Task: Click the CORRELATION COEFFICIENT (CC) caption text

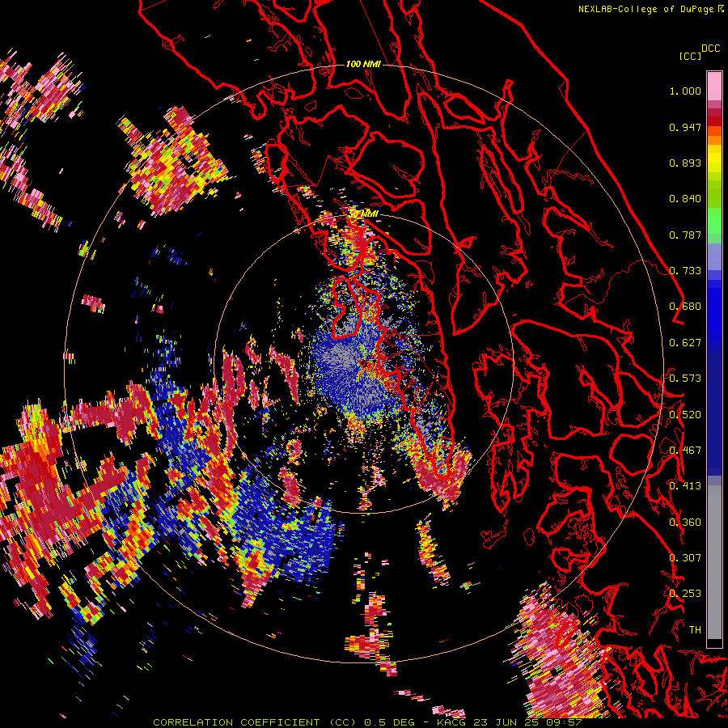Action: (x=255, y=722)
